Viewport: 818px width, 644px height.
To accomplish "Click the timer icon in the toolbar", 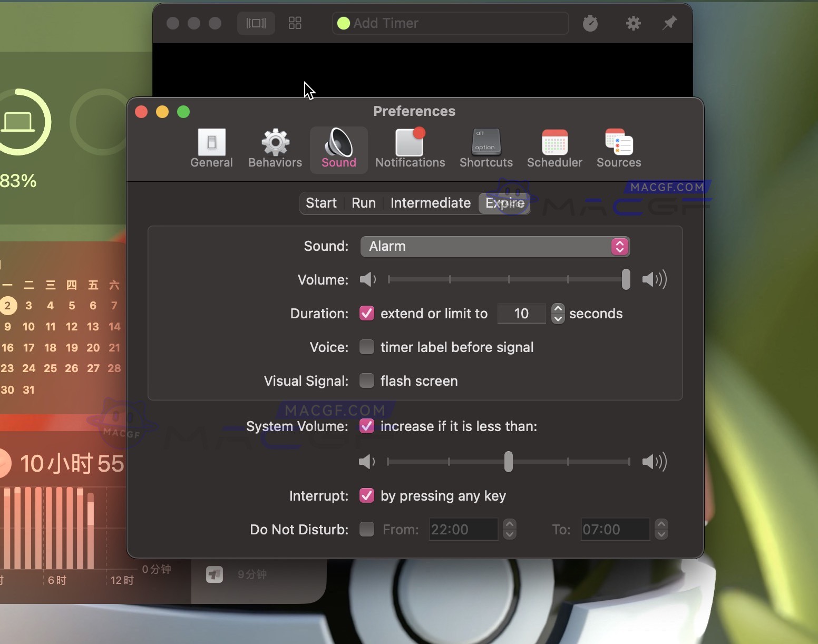I will (x=590, y=23).
